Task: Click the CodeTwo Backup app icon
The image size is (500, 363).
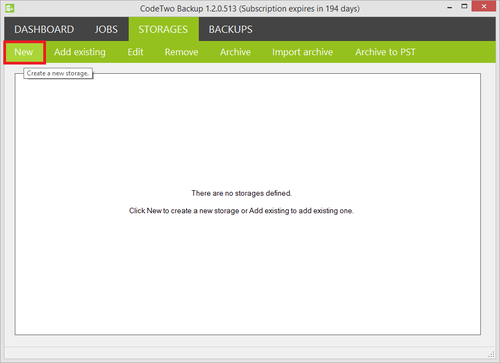Action: [10, 8]
